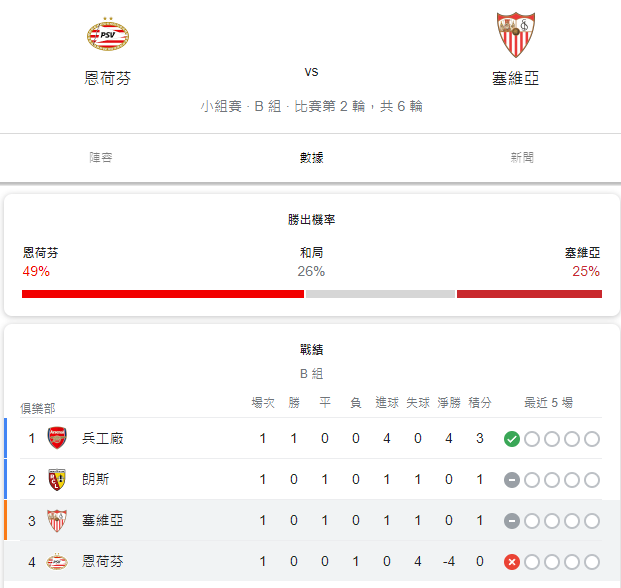The image size is (621, 588).
Task: Click the Sevilla crest in the header
Action: point(516,34)
